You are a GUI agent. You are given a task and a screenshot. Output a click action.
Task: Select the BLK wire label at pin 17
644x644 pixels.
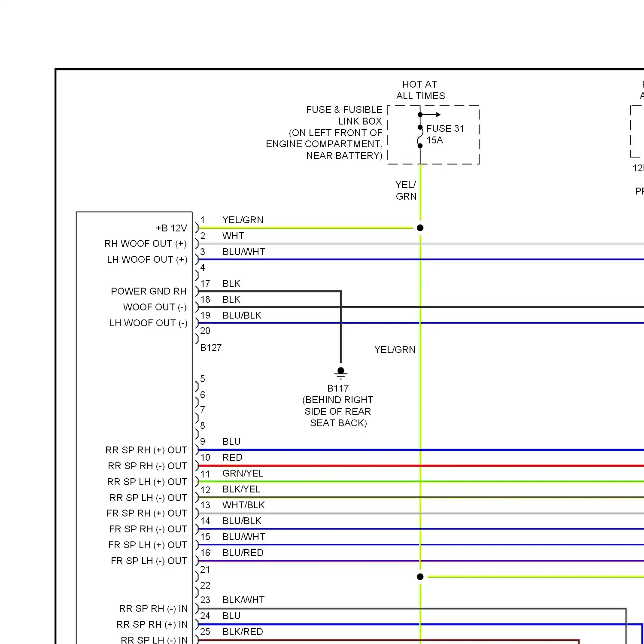click(231, 284)
